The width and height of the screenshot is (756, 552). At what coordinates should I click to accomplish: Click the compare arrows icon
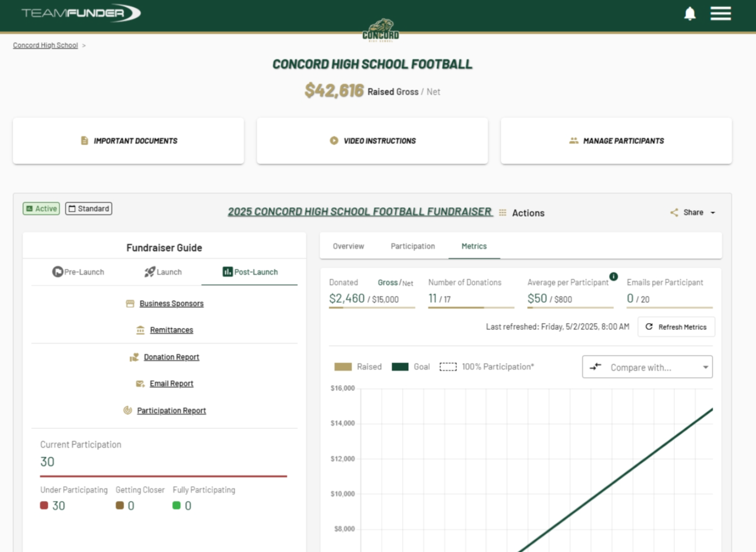[x=595, y=367]
